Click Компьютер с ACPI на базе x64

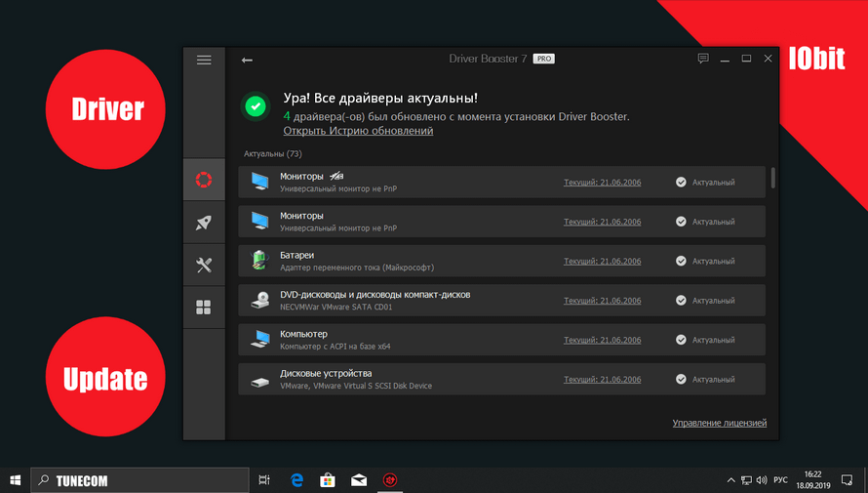coord(335,347)
